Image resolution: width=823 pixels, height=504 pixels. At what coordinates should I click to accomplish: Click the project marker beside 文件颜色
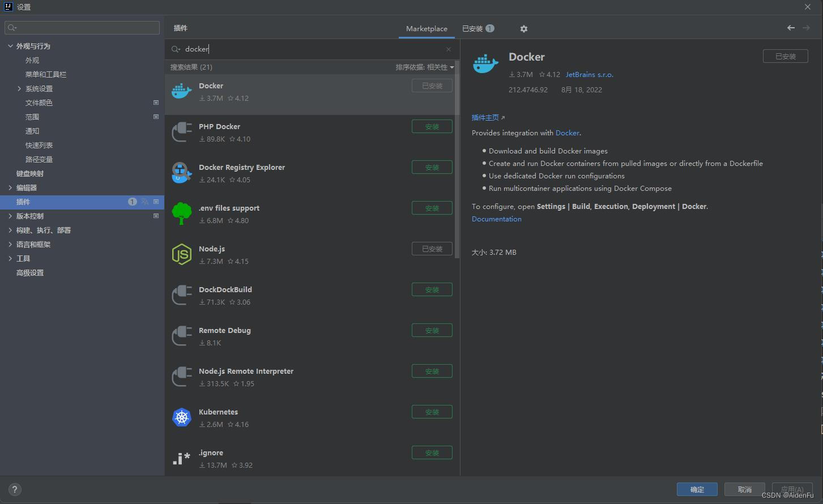156,102
